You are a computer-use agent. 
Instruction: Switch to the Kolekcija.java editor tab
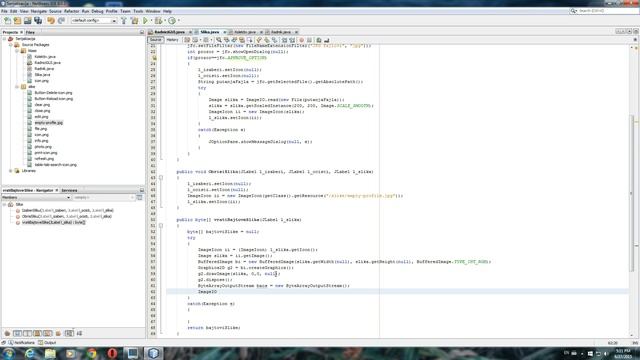244,32
